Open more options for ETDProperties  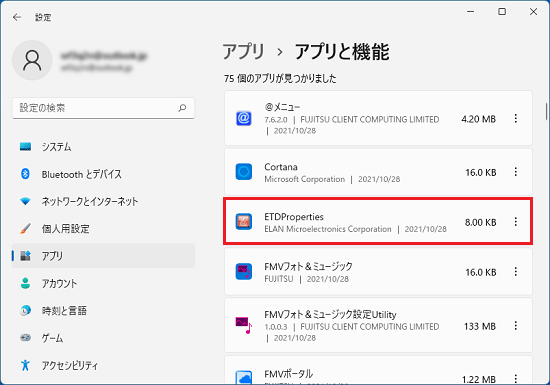(x=516, y=222)
